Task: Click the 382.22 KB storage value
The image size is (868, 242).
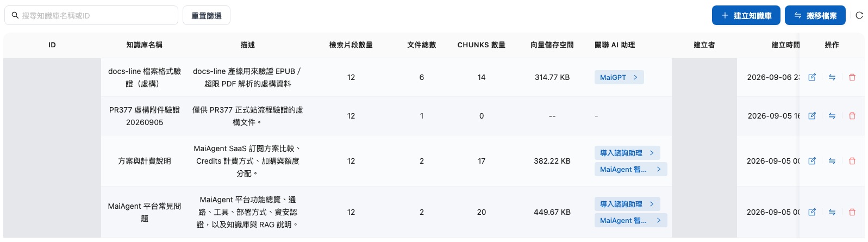Action: click(x=552, y=161)
